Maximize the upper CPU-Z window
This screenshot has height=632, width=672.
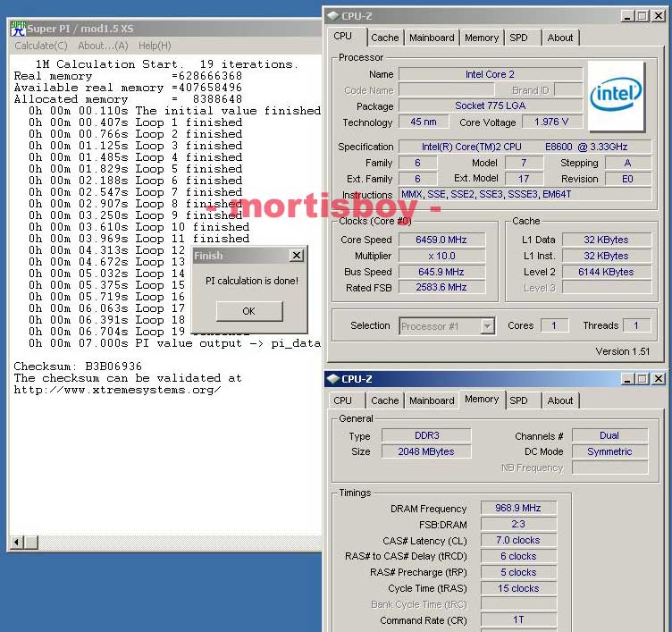pos(642,16)
